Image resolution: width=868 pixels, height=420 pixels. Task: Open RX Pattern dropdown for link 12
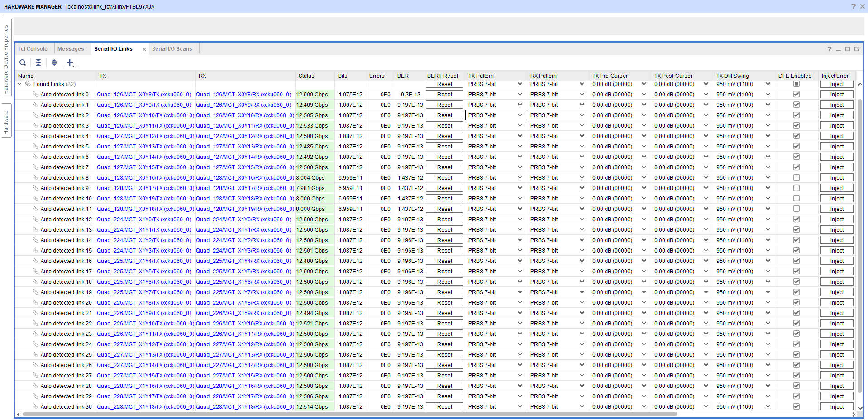point(582,220)
